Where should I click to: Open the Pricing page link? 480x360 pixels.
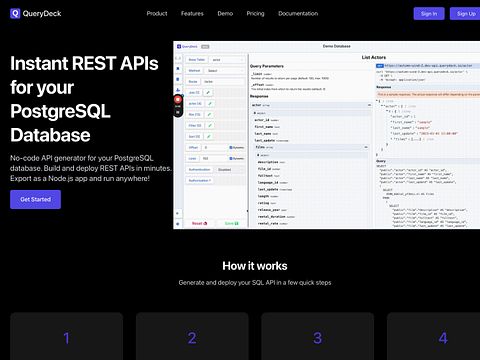(x=255, y=13)
